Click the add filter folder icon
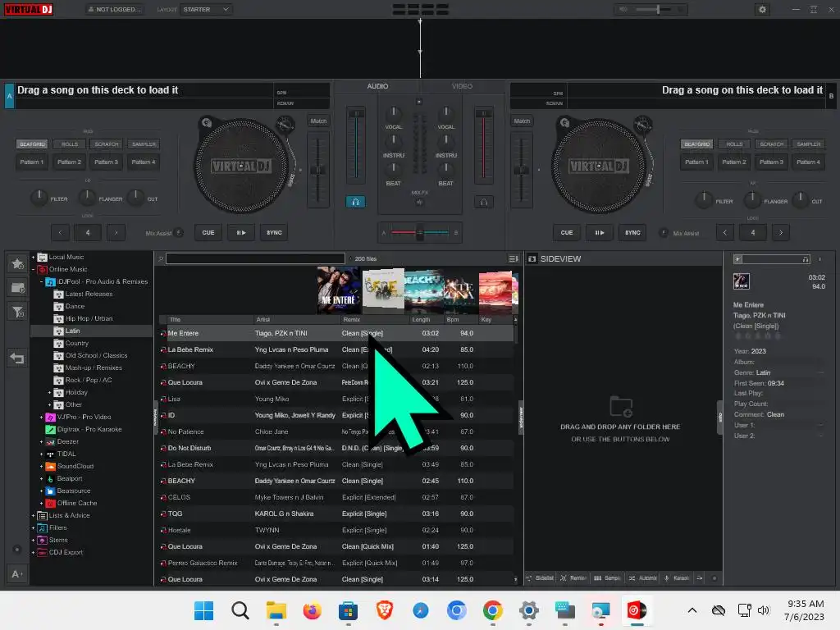 tap(18, 312)
